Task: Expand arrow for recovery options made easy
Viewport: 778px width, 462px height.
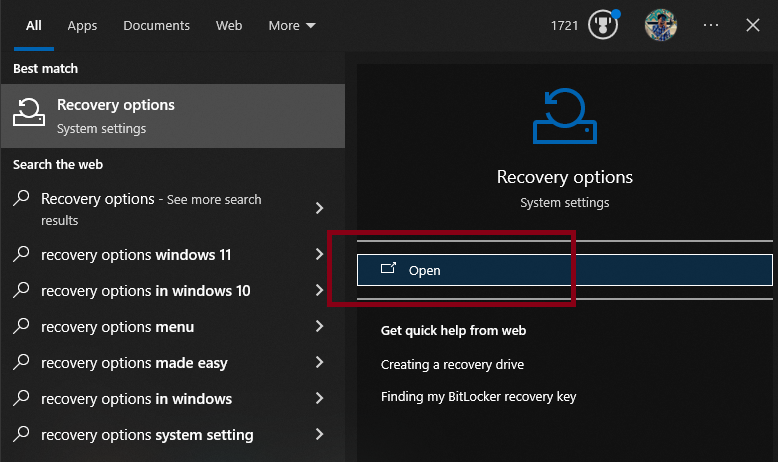Action: [x=320, y=362]
